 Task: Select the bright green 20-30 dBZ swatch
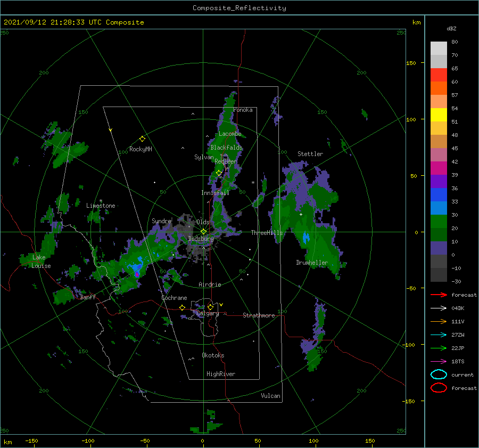point(439,222)
